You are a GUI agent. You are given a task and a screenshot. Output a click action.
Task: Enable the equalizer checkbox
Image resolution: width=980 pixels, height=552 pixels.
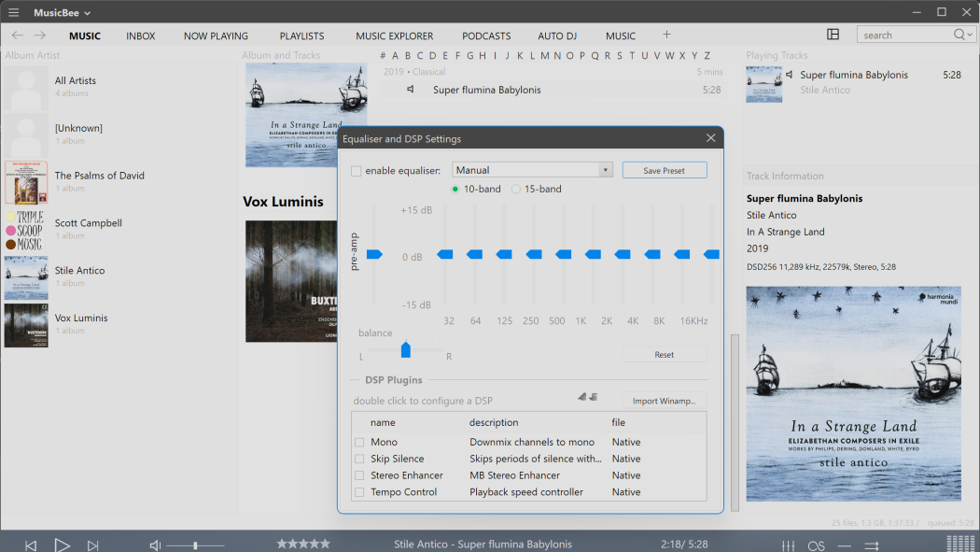pyautogui.click(x=357, y=171)
